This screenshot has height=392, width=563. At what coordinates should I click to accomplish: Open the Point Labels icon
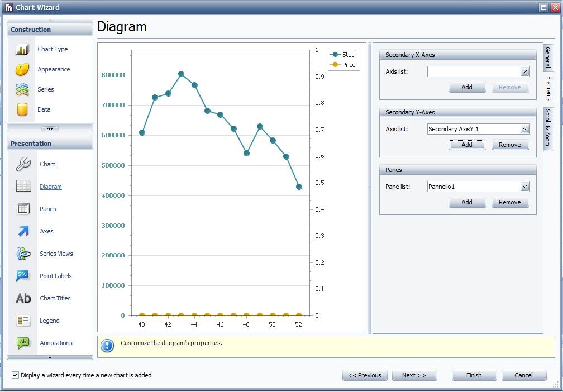coord(23,276)
